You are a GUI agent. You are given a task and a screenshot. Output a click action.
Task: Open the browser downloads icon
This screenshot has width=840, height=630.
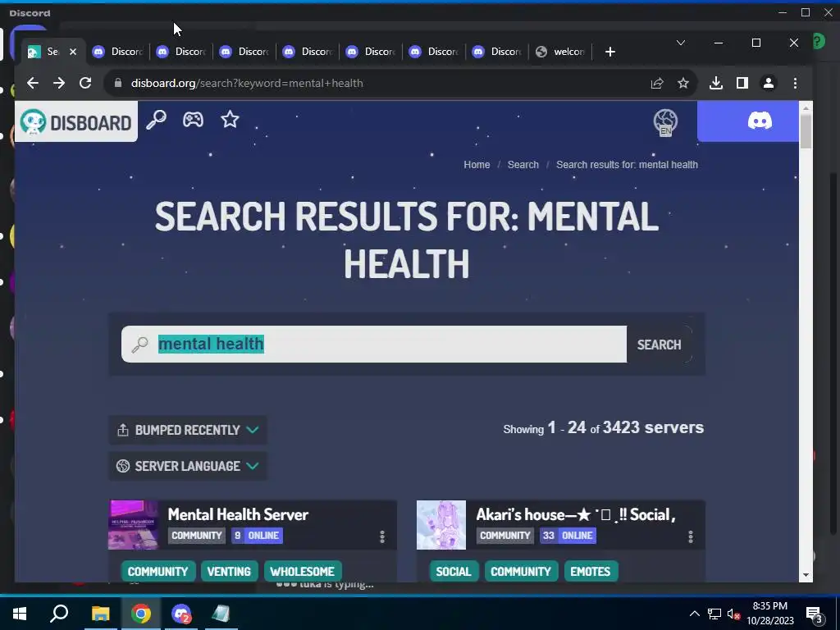tap(715, 83)
